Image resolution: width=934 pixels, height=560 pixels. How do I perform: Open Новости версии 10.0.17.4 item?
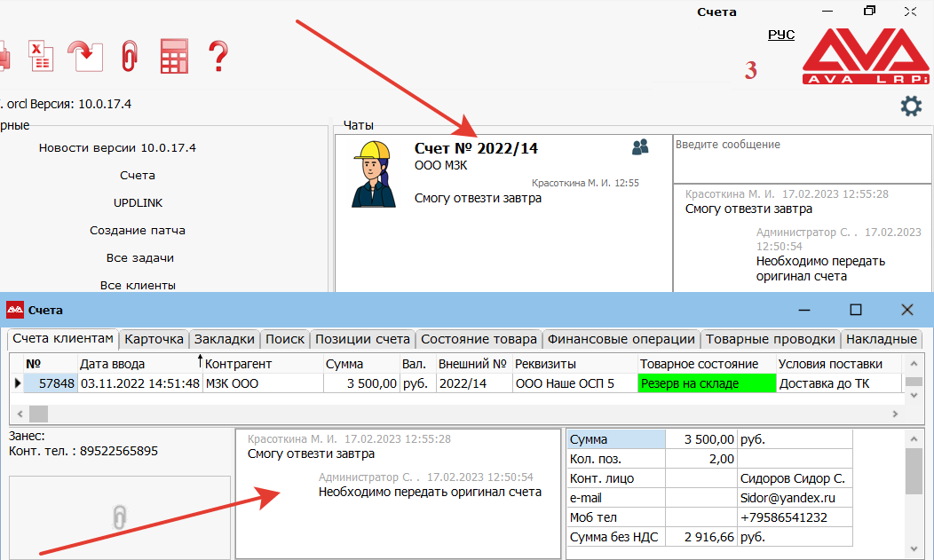117,147
